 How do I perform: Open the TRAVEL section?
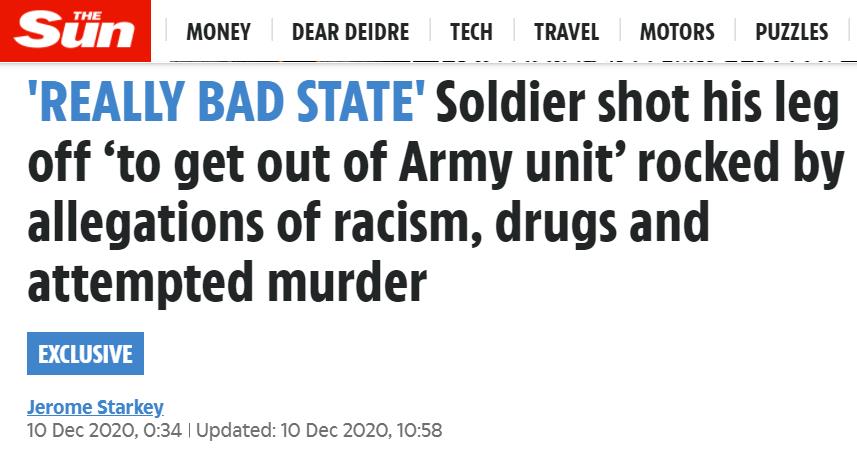click(566, 32)
